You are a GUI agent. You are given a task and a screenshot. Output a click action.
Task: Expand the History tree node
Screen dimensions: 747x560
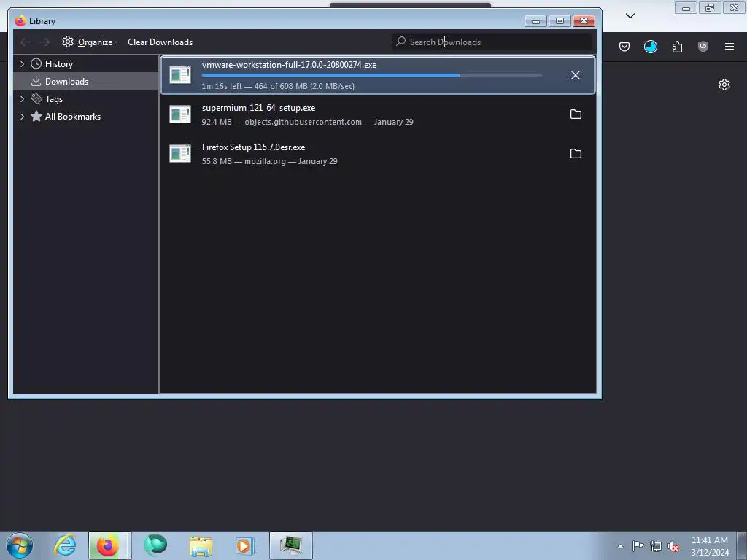click(22, 64)
